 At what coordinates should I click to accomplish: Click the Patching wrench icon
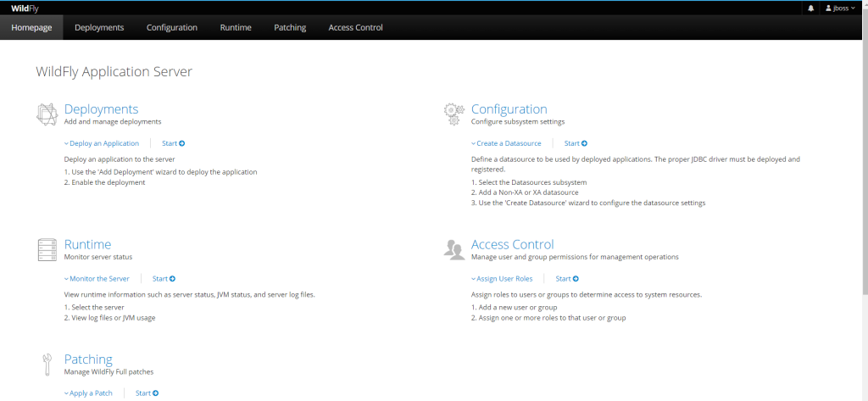pos(47,365)
